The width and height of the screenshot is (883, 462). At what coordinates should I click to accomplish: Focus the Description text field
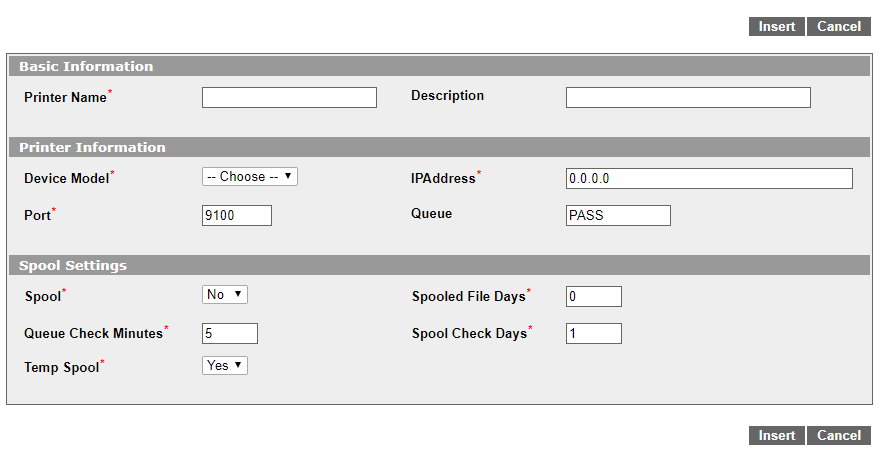click(688, 97)
